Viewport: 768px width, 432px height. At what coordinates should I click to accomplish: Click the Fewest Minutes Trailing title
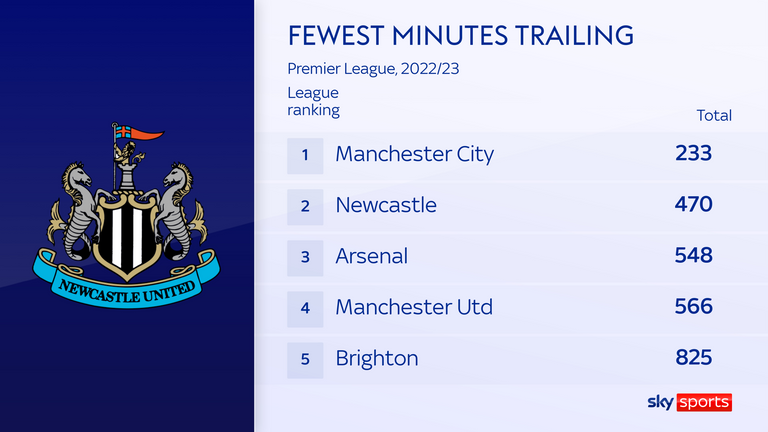(460, 35)
